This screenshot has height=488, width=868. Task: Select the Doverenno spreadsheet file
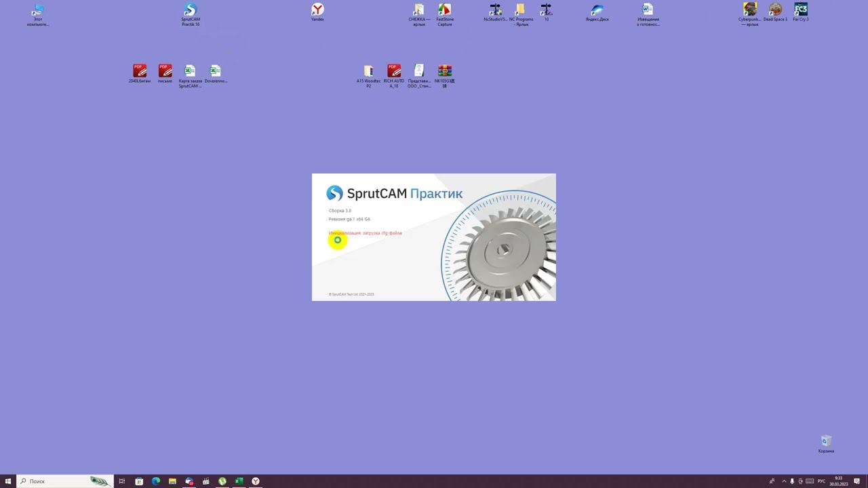click(216, 74)
